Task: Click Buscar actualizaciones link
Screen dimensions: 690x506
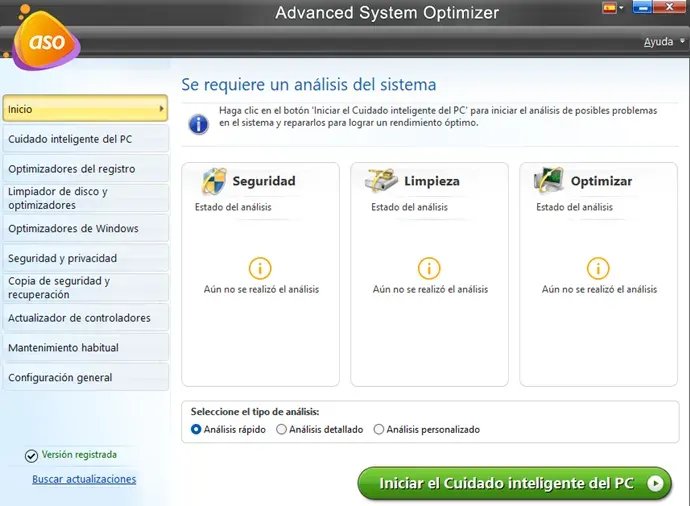Action: (x=84, y=479)
